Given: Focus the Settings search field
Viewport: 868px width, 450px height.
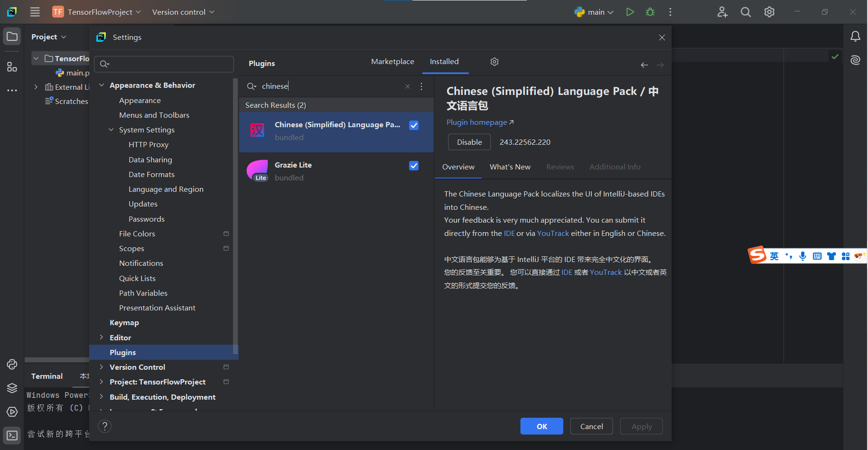Looking at the screenshot, I should [164, 64].
